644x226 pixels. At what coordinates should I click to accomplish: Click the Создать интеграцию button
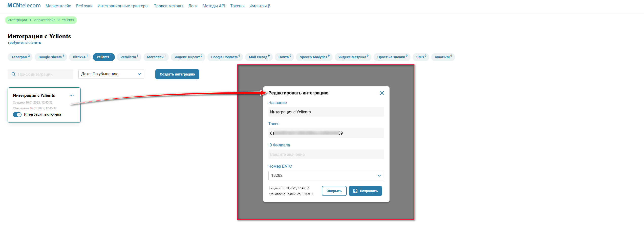(x=177, y=74)
